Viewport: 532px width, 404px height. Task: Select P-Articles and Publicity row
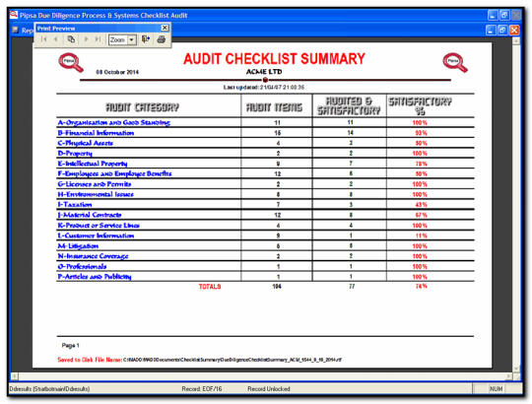coord(265,277)
